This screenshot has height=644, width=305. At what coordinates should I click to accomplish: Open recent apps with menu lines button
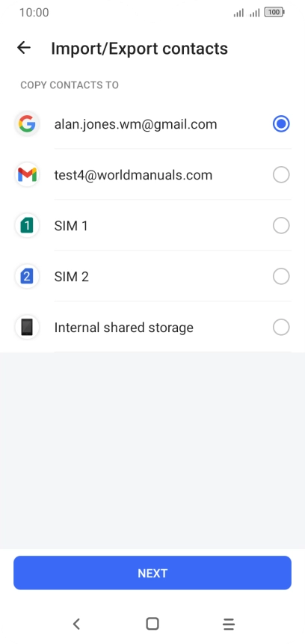[229, 624]
